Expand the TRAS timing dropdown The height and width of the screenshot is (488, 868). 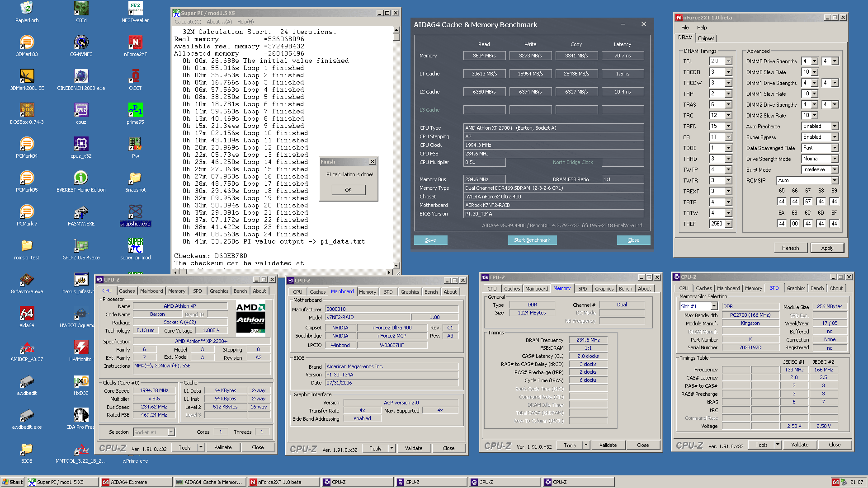tap(728, 105)
